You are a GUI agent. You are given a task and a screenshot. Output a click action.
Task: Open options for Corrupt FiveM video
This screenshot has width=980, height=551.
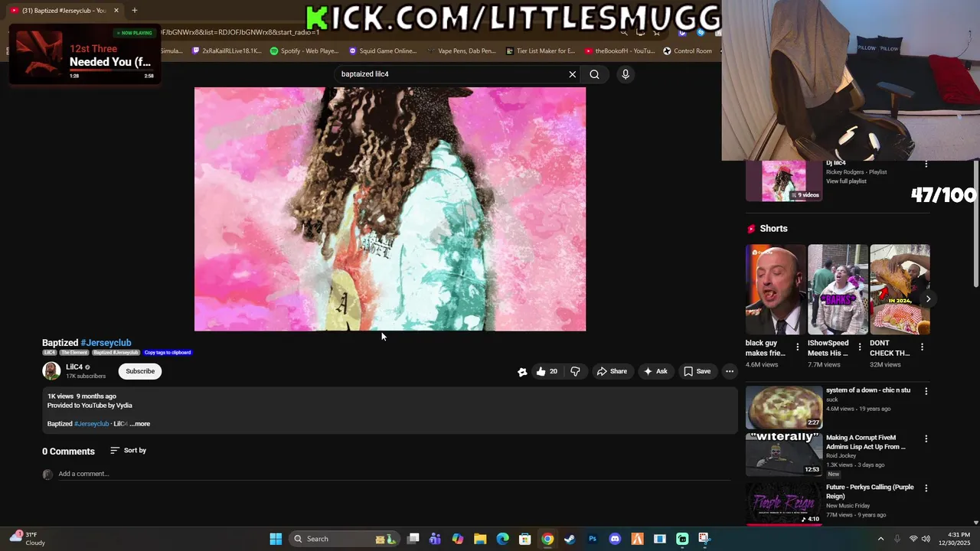(926, 439)
